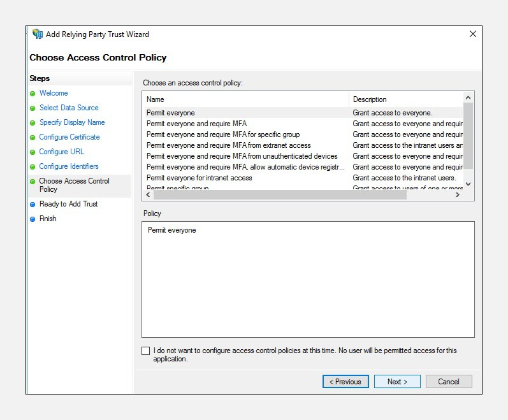Sort policies by the Name column header
Screen dimensions: 508x420
(245, 99)
